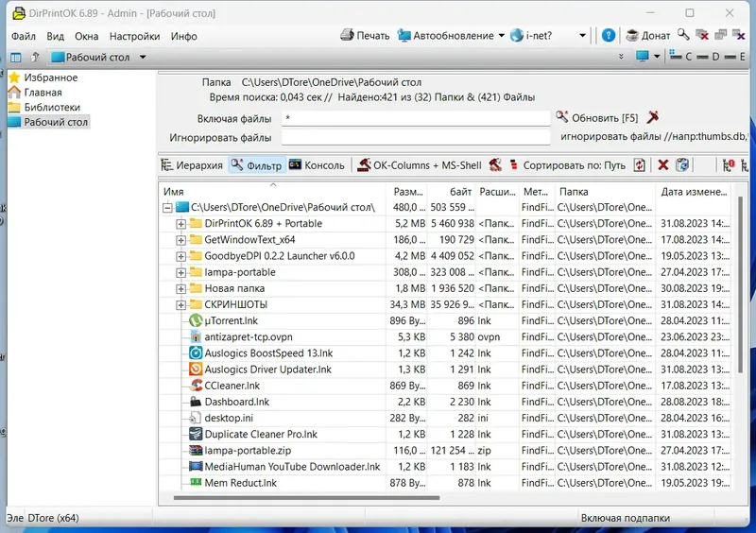The height and width of the screenshot is (533, 756).
Task: Expand GetWindowText_x64 folder
Action: [180, 240]
